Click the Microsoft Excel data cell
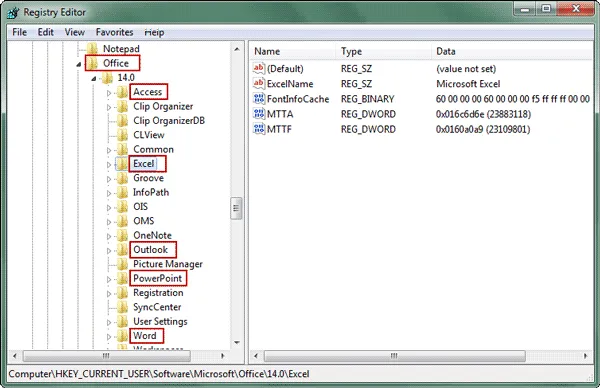 468,84
